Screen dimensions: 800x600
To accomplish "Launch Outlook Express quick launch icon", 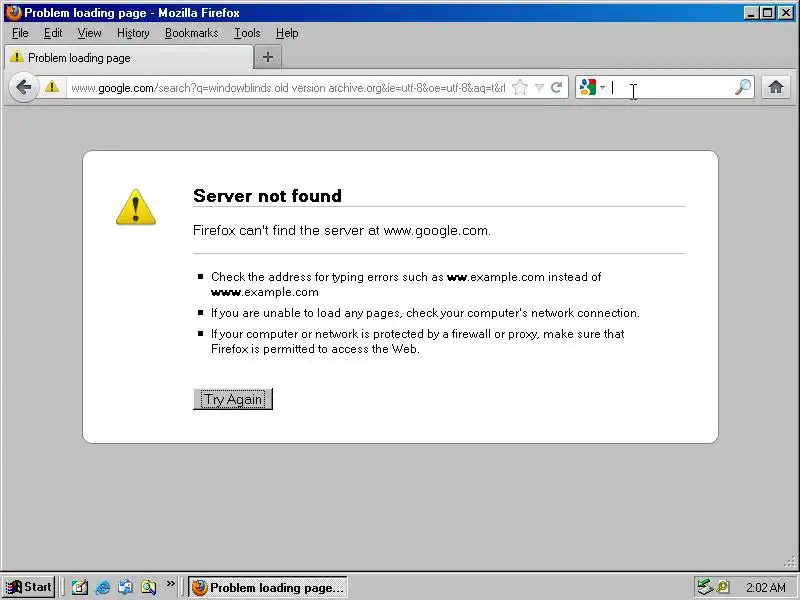I will 126,587.
